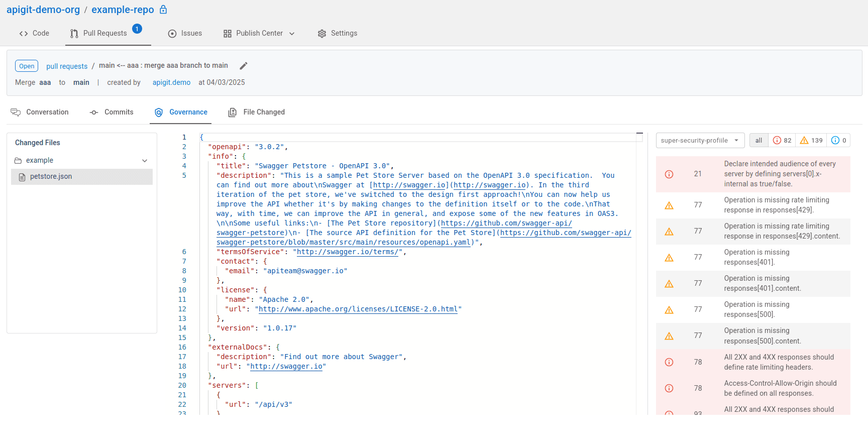Click the pencil edit title icon

click(x=244, y=66)
